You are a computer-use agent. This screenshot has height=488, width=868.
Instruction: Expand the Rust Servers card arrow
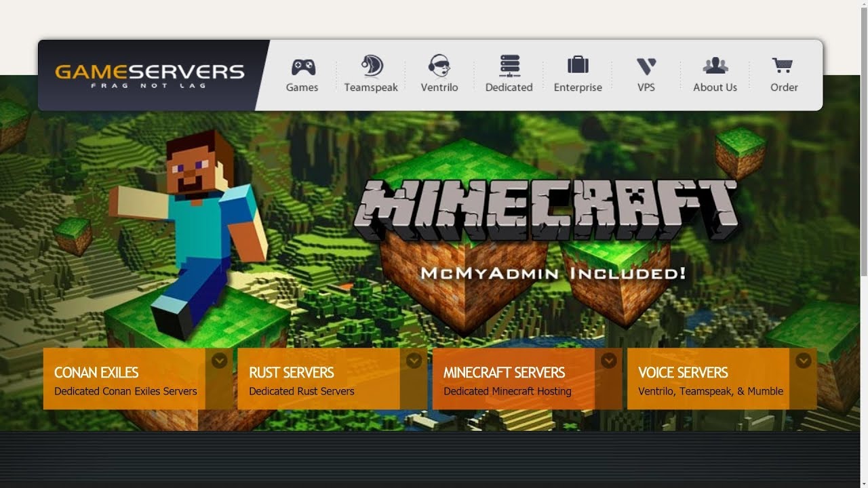[x=414, y=361]
